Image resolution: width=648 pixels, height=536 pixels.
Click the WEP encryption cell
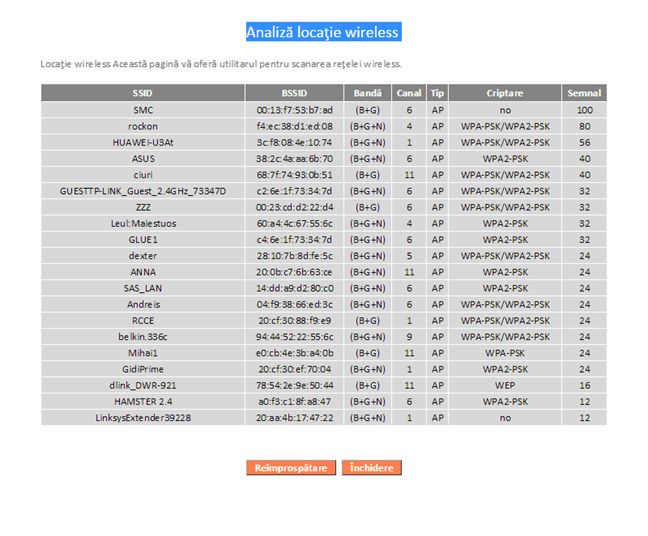tap(504, 385)
